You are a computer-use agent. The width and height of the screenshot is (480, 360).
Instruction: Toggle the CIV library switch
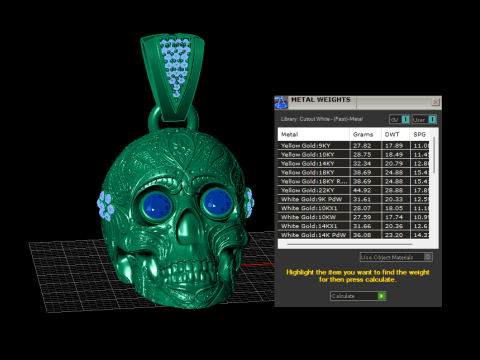(x=399, y=119)
